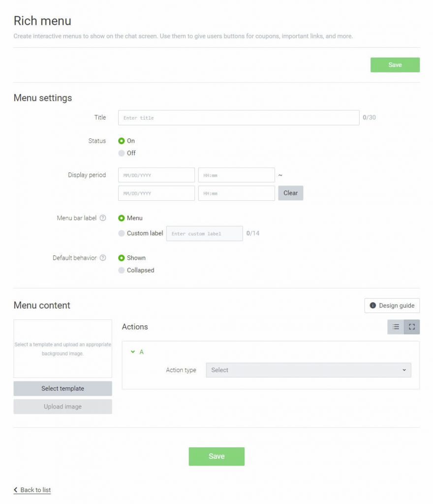Click the Clear display period button

tap(291, 193)
